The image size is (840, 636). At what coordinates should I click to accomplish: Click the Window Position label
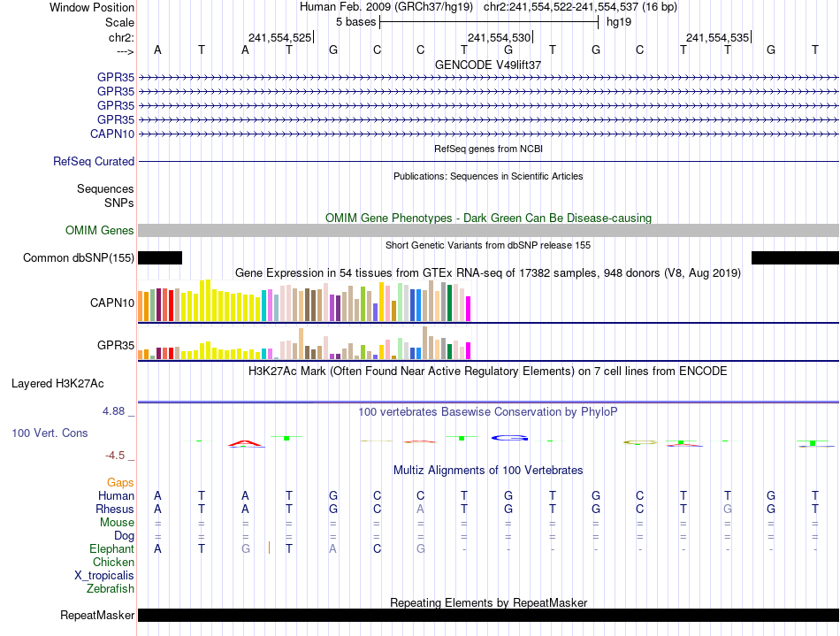[92, 7]
